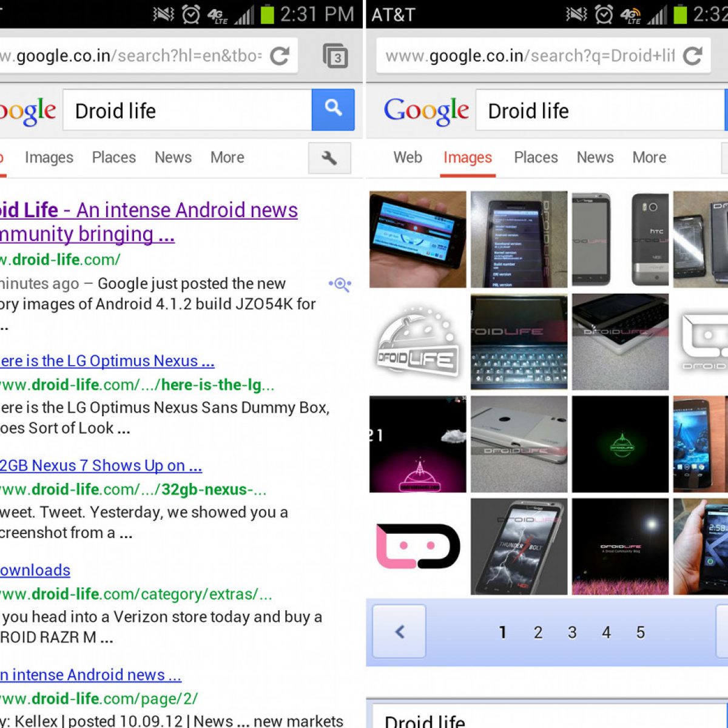The image size is (728, 728).
Task: Reload the left browser page
Action: (x=280, y=56)
